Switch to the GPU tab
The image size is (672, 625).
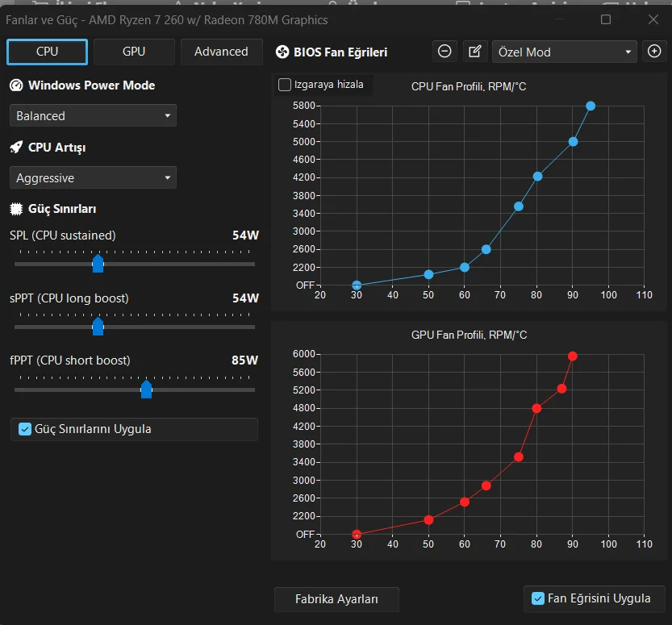click(x=134, y=52)
